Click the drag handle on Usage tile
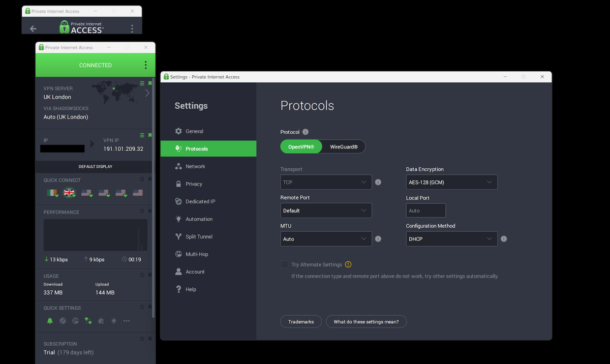The height and width of the screenshot is (364, 610). point(142,275)
